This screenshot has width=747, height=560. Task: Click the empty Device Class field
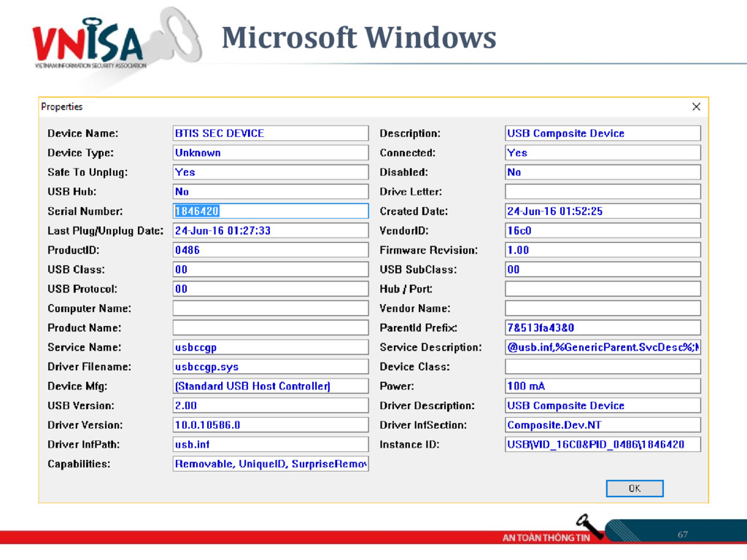click(x=603, y=367)
